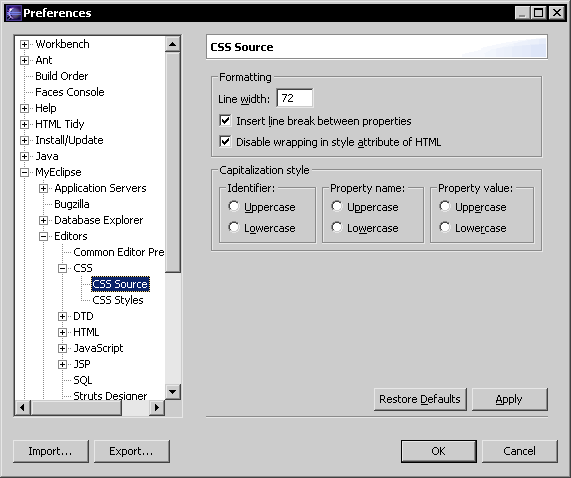
Task: Click the Apply button
Action: click(x=509, y=399)
